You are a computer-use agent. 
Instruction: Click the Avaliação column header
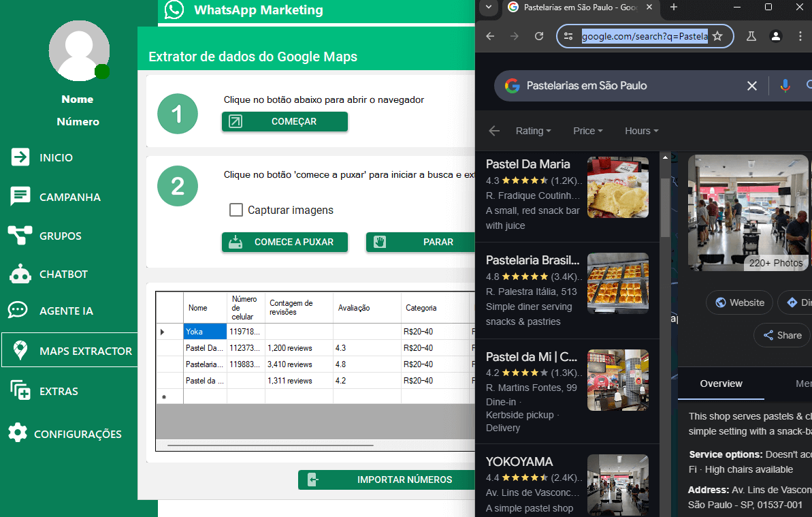pos(367,308)
